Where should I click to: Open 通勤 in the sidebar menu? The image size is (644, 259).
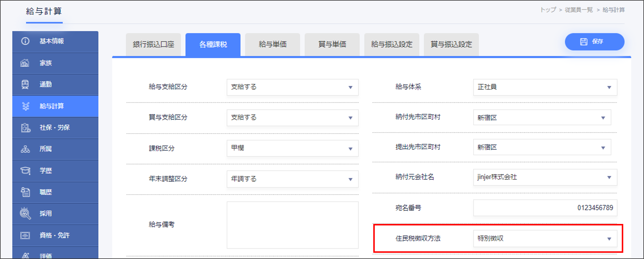(55, 85)
